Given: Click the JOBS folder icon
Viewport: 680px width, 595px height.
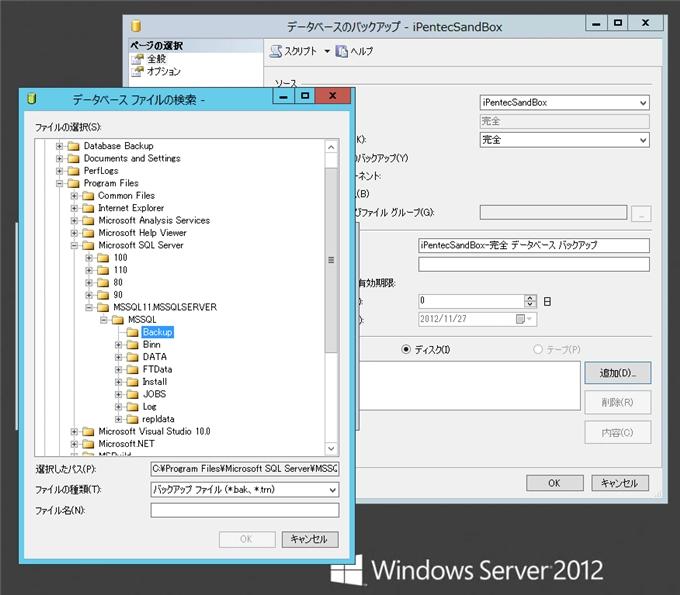Looking at the screenshot, I should [x=132, y=395].
